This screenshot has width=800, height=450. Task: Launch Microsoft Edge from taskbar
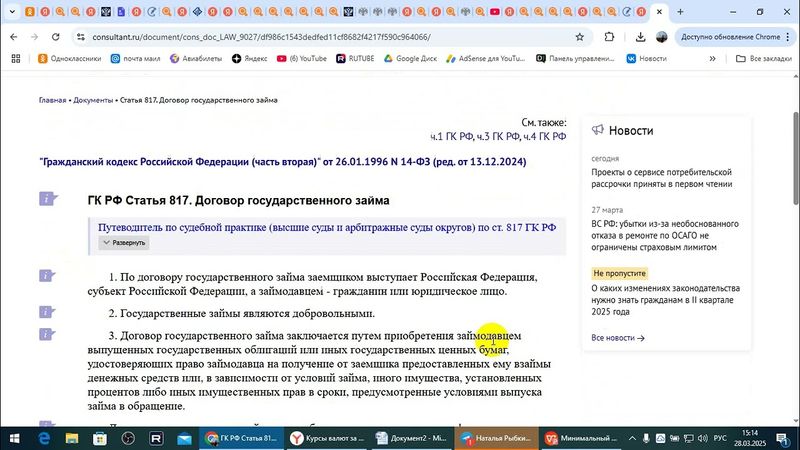click(44, 438)
